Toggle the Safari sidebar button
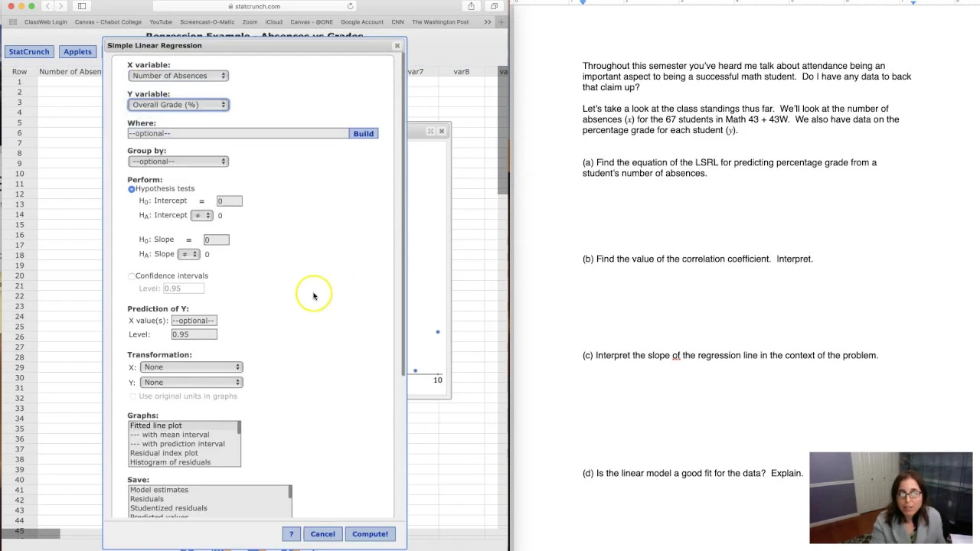Viewport: 980px width, 551px height. (81, 6)
